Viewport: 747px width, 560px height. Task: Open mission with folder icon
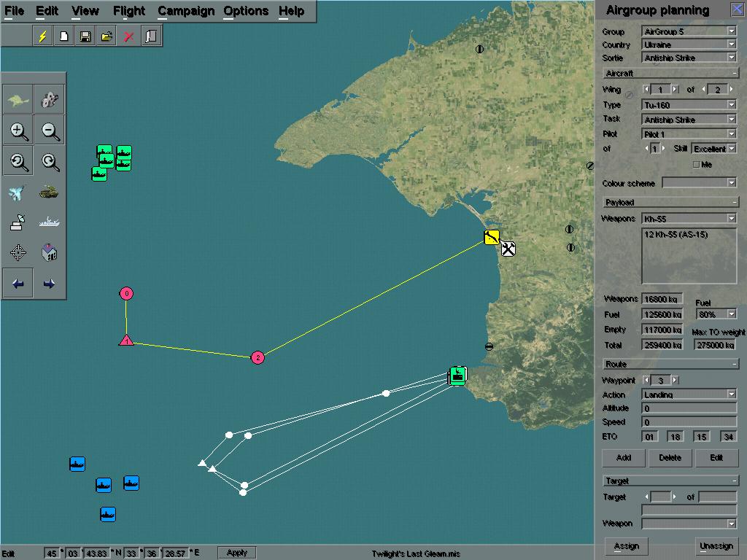(x=107, y=36)
